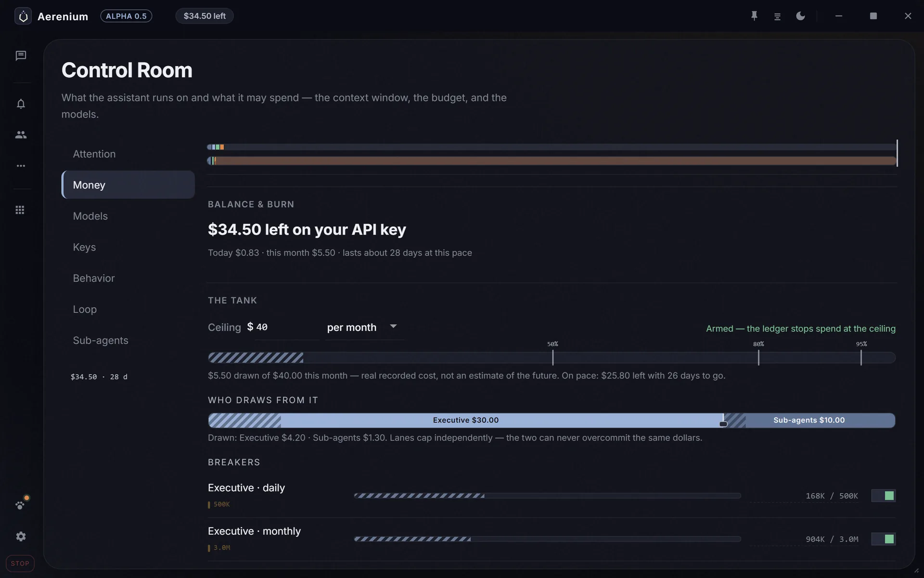
Task: Click the Executive monthly usage bar
Action: [547, 539]
